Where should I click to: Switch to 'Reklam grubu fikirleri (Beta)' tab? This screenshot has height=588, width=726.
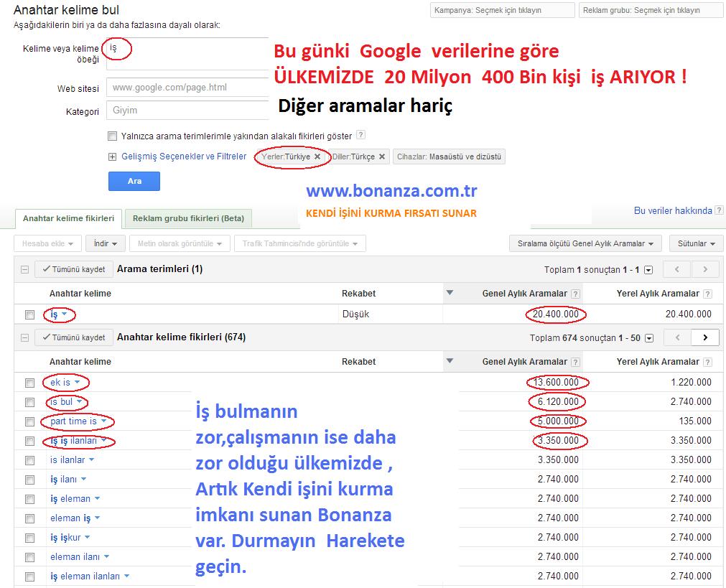pos(188,218)
